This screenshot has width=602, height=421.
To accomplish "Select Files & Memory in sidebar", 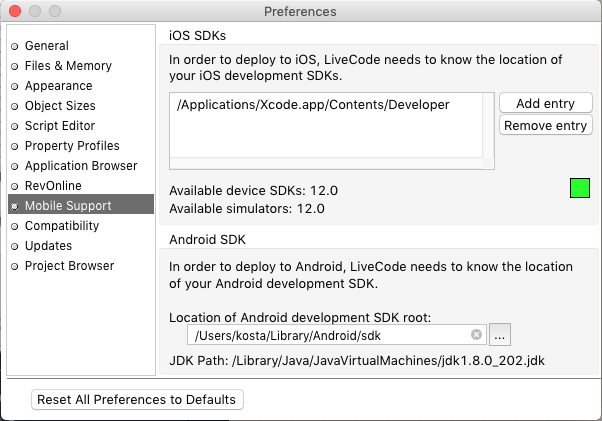I will [x=68, y=66].
